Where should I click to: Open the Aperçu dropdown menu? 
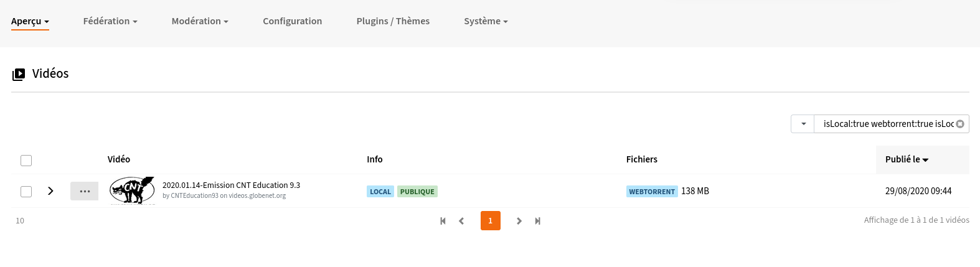pyautogui.click(x=30, y=21)
